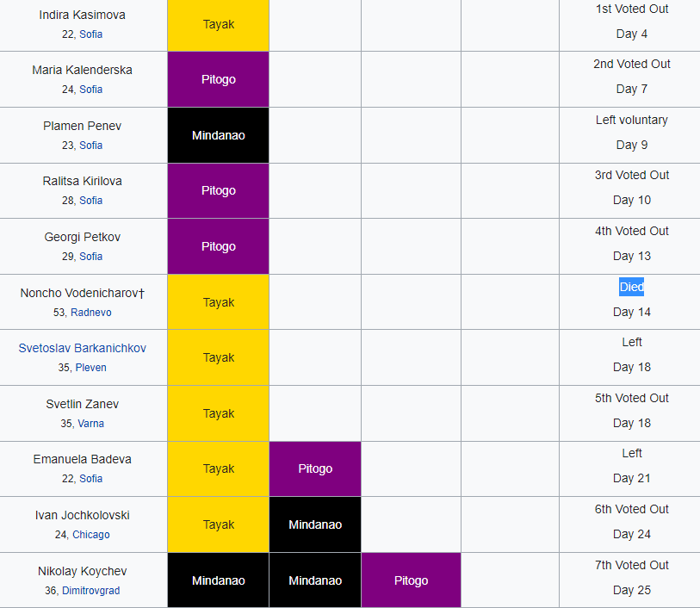The height and width of the screenshot is (608, 700).
Task: Click purple Pitogo cell in Maria Kalenderska row
Action: pyautogui.click(x=219, y=79)
